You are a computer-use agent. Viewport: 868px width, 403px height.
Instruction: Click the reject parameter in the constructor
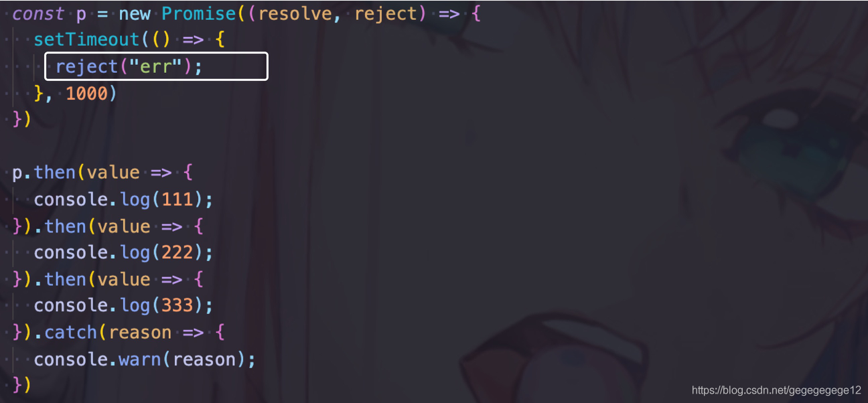coord(386,13)
